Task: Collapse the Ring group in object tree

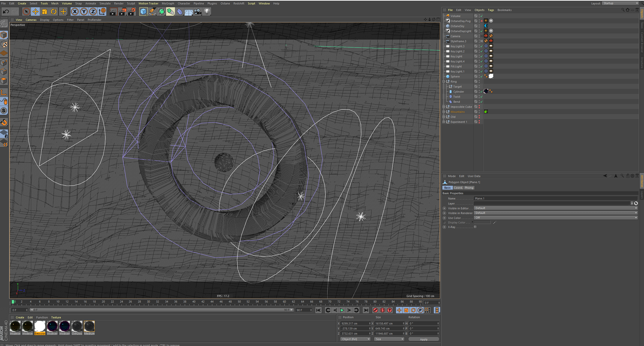Action: (444, 81)
